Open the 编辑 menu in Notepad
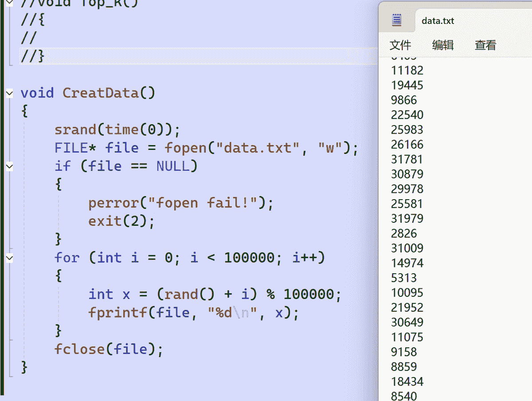The height and width of the screenshot is (401, 532). point(443,45)
